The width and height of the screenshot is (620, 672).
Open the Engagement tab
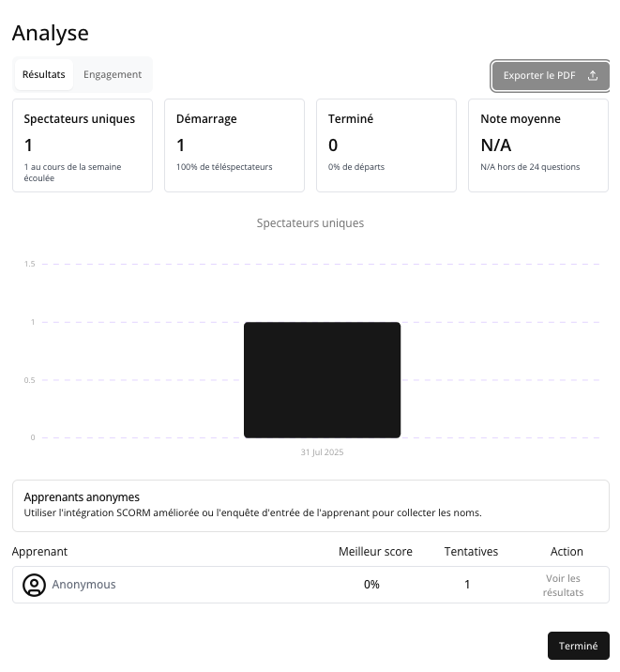click(x=113, y=75)
